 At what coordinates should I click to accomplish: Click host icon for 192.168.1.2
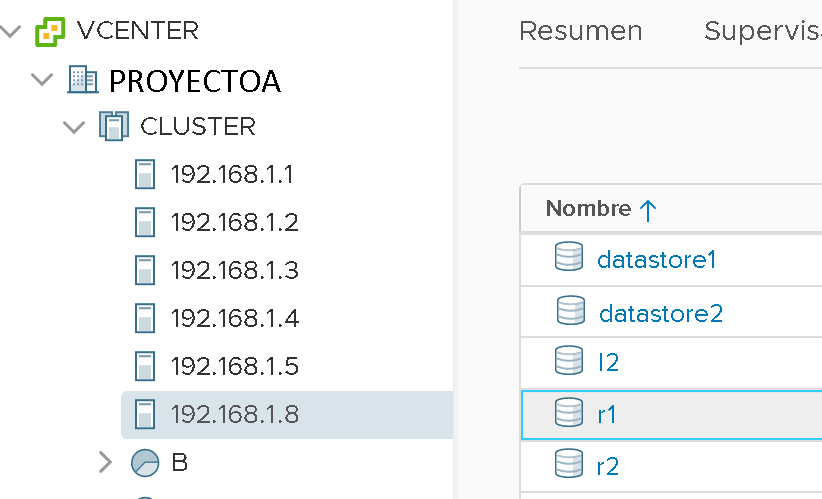tap(145, 222)
